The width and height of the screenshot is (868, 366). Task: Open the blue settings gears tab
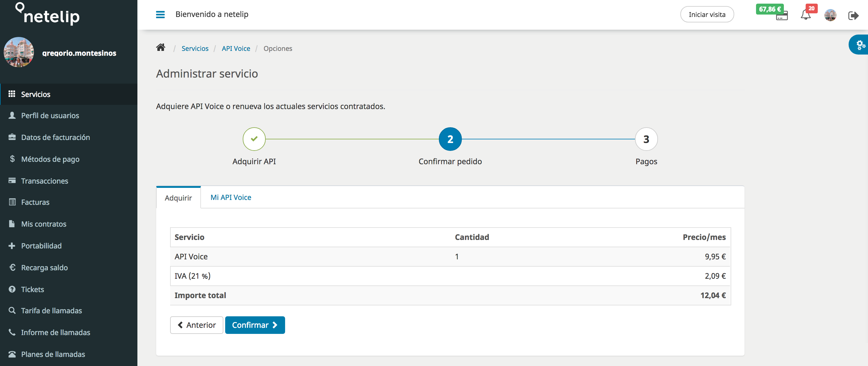click(x=859, y=45)
